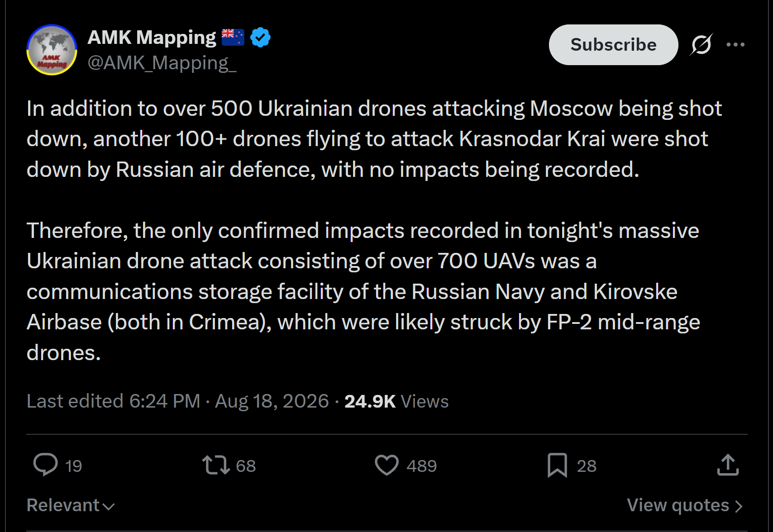Click the blue verified checkmark badge
Image resolution: width=773 pixels, height=532 pixels.
click(260, 37)
